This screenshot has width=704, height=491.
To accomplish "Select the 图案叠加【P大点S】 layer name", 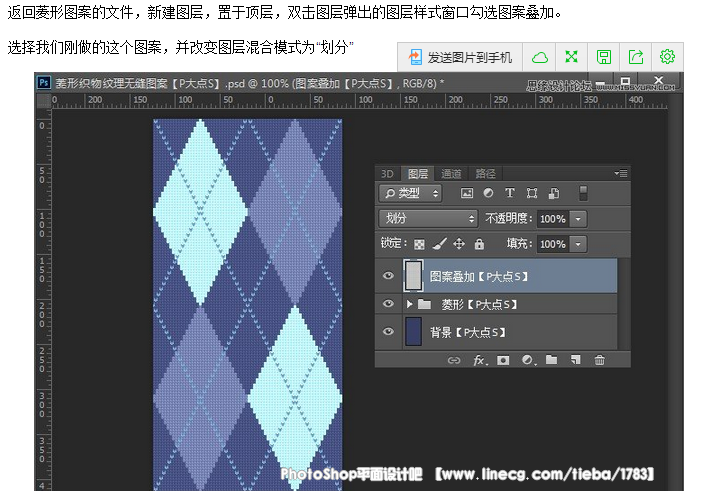I will (478, 276).
